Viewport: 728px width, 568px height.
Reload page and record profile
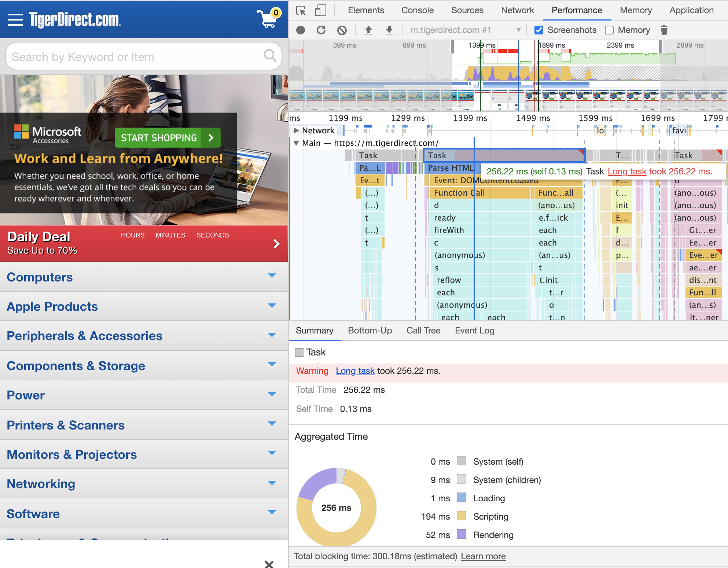pyautogui.click(x=321, y=30)
